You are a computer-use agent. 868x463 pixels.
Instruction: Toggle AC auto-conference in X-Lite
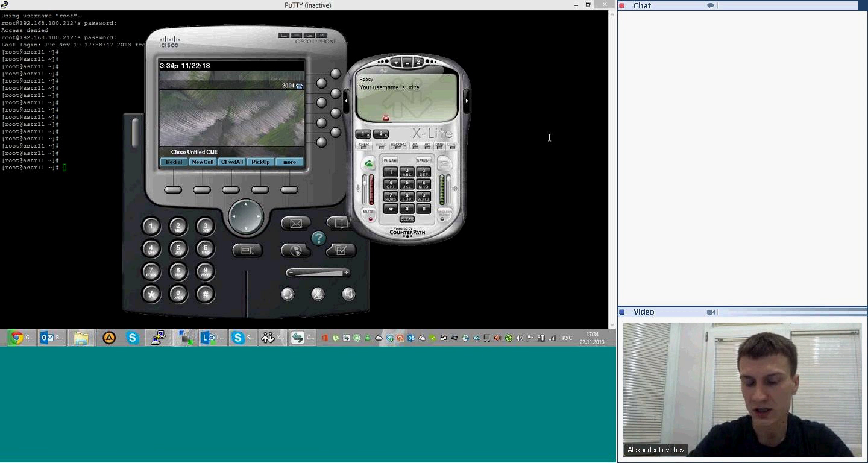coord(427,146)
